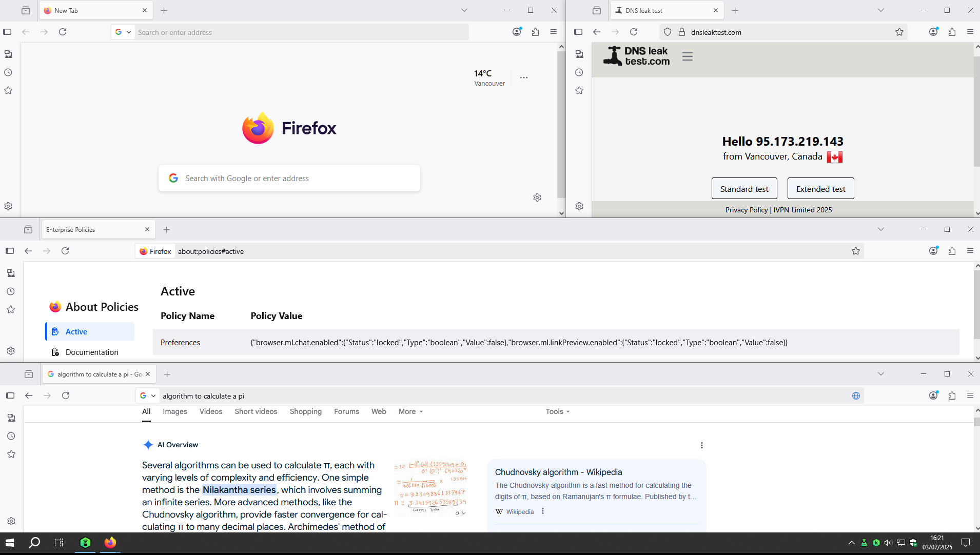The width and height of the screenshot is (980, 555).
Task: Select Active in About Policies sidebar
Action: click(90, 331)
